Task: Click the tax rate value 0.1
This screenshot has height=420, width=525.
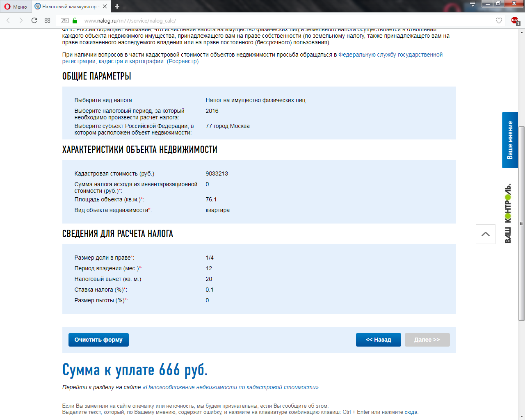Action: [x=210, y=290]
